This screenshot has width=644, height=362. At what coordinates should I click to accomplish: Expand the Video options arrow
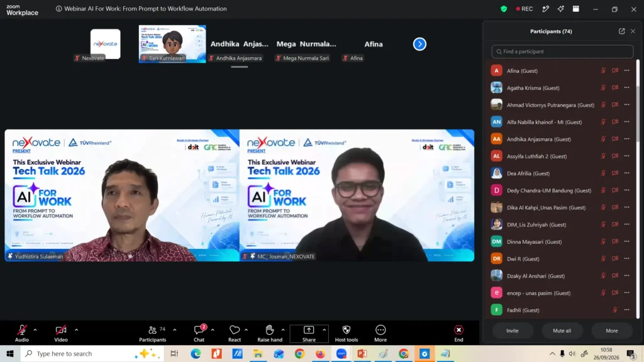(76, 329)
